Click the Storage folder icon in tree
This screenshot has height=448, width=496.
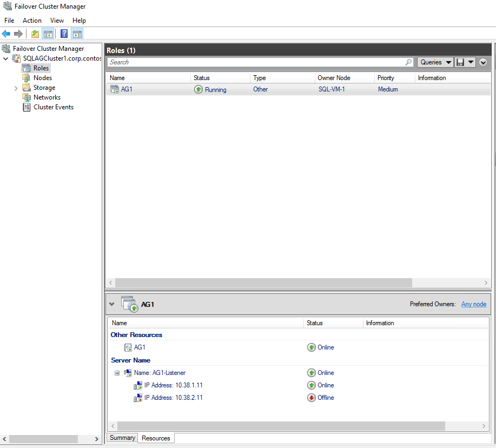(x=27, y=88)
